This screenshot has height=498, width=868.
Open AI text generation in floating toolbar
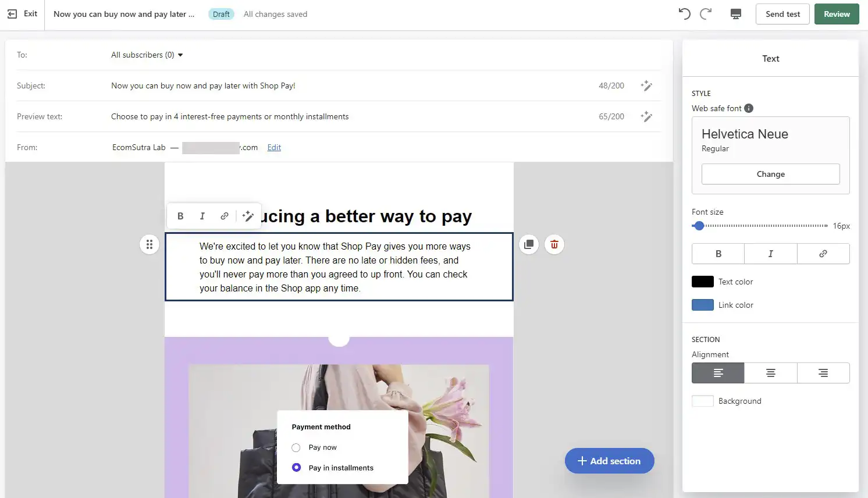click(x=248, y=216)
